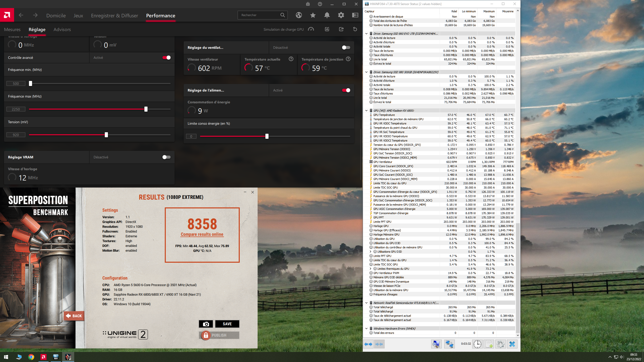Image resolution: width=644 pixels, height=362 pixels.
Task: Click help icon beside Température actuelle
Action: click(291, 59)
